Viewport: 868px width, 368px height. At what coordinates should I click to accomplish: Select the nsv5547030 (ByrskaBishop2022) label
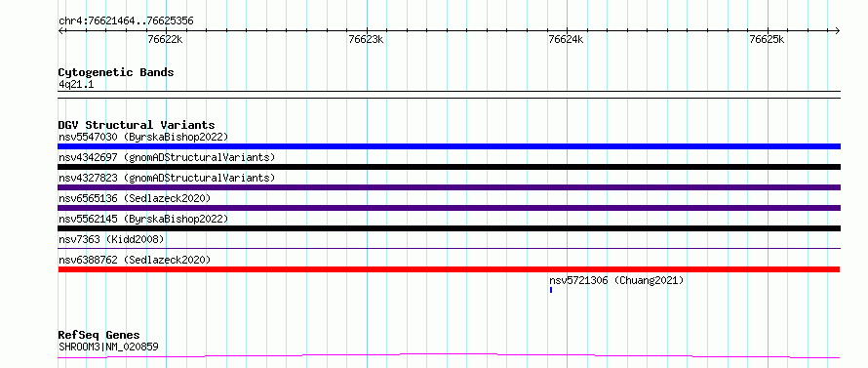[143, 137]
